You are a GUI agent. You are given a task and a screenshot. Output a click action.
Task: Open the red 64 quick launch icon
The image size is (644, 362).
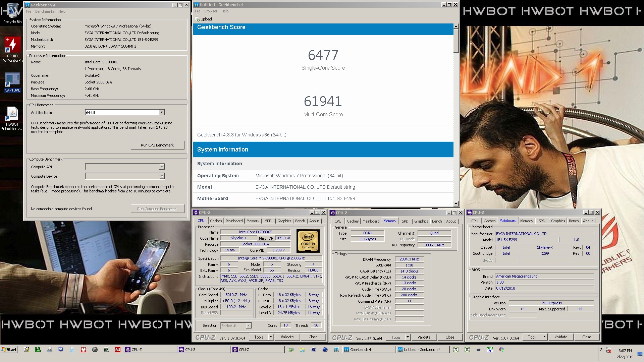click(x=117, y=350)
